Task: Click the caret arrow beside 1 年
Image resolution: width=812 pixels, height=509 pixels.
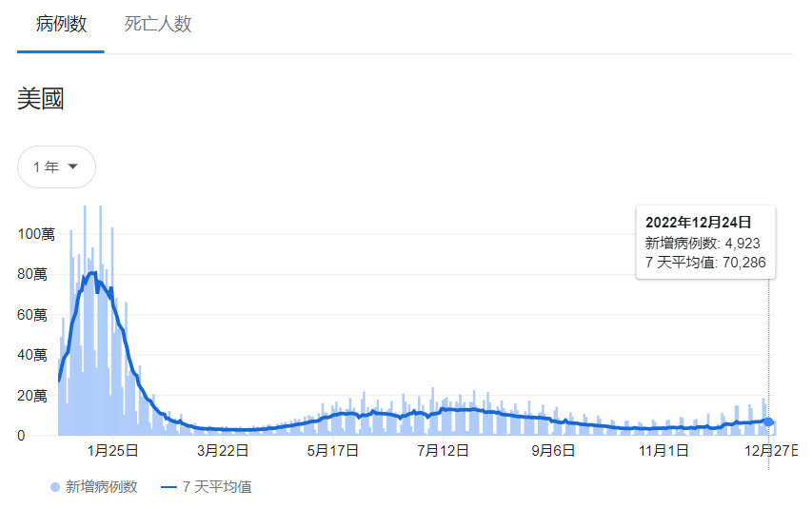Action: (x=72, y=167)
